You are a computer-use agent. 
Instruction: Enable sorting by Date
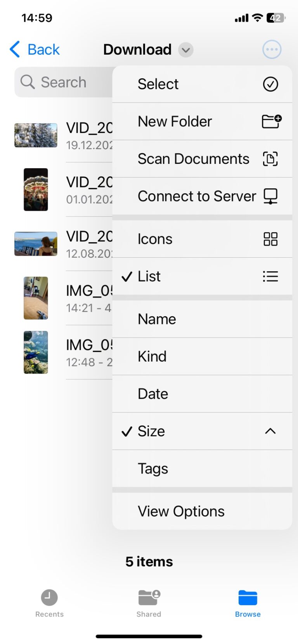[152, 394]
